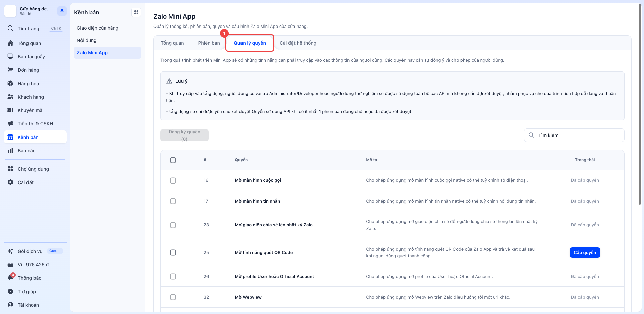Viewport: 644px width, 314px height.
Task: Check the box for Mở màn hình tin nhắn
Action: 173,201
